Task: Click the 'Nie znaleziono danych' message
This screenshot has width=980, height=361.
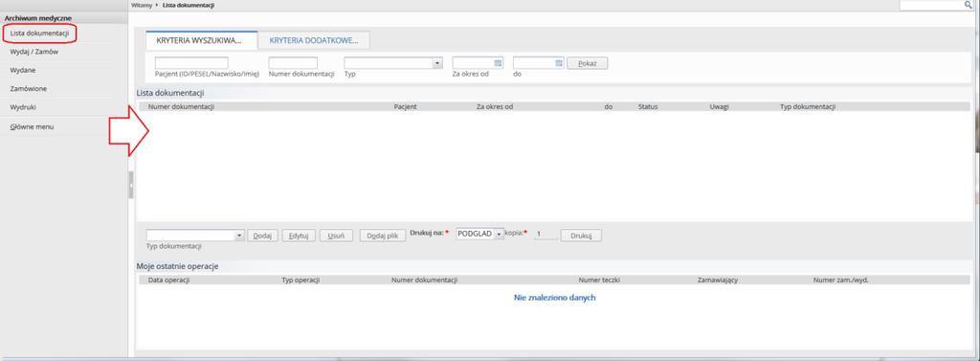Action: tap(554, 298)
